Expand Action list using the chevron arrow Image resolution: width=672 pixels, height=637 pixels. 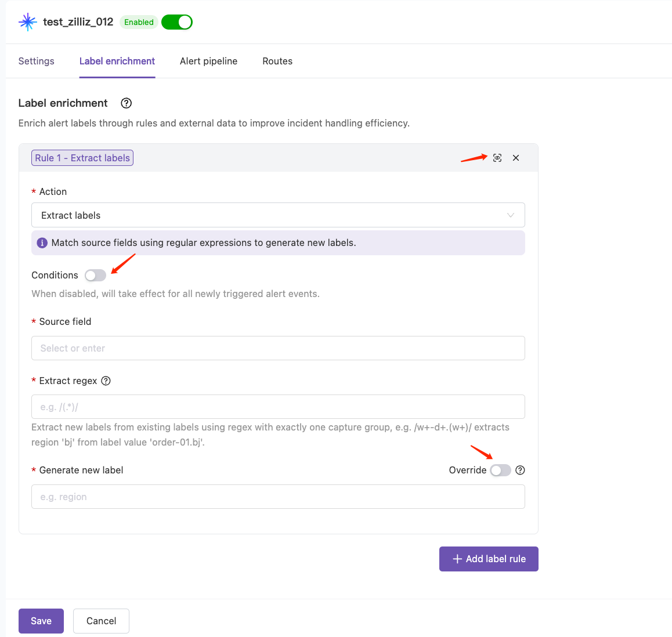(x=511, y=215)
